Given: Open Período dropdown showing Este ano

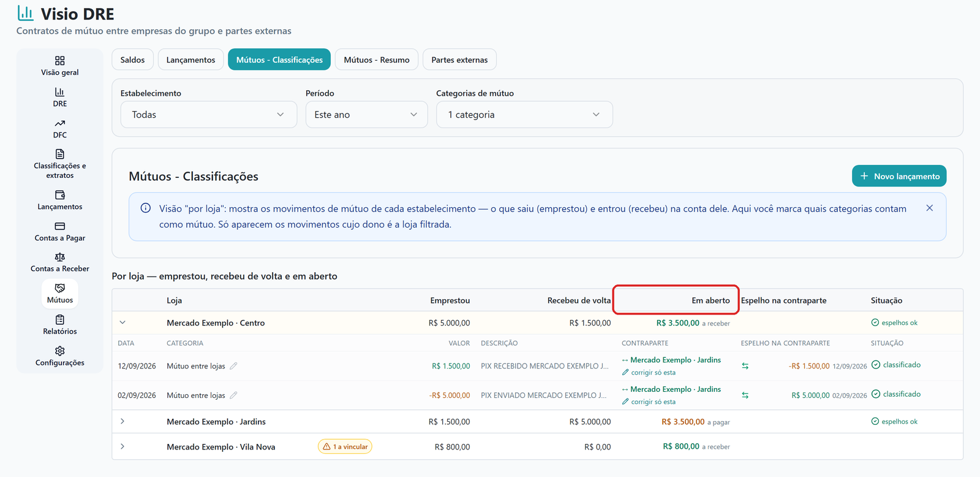Looking at the screenshot, I should (x=366, y=115).
